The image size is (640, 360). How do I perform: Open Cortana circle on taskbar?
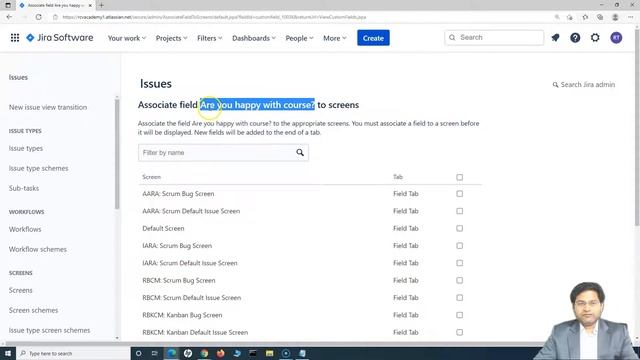tap(138, 353)
